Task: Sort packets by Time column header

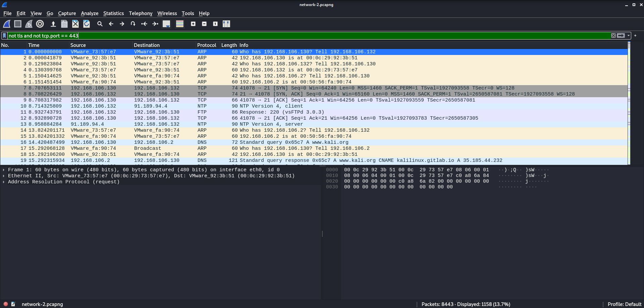Action: coord(48,45)
